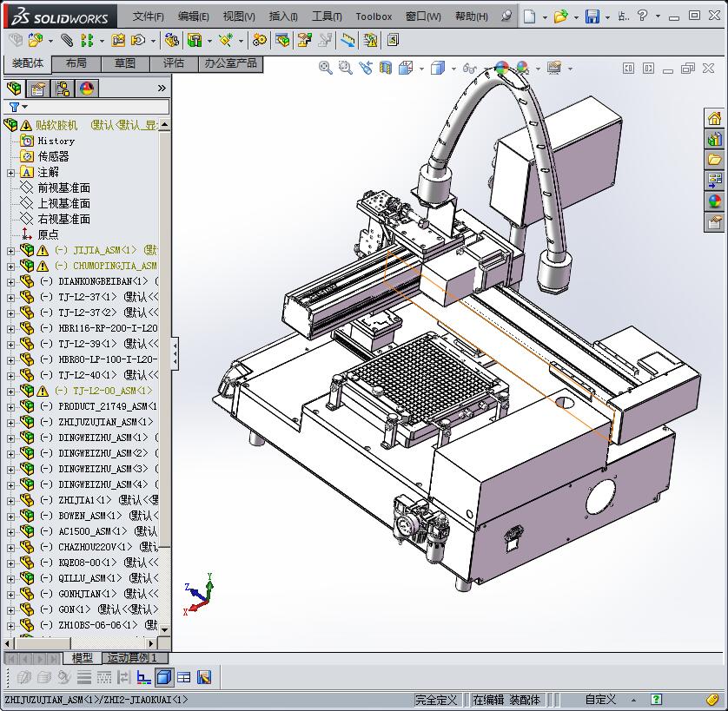This screenshot has width=728, height=711.
Task: Open the Appearances color ball in task pane
Action: [x=714, y=202]
